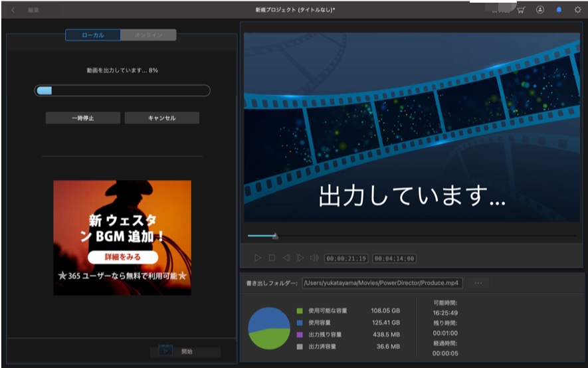
Task: Click the film strip preview image
Action: [412, 128]
